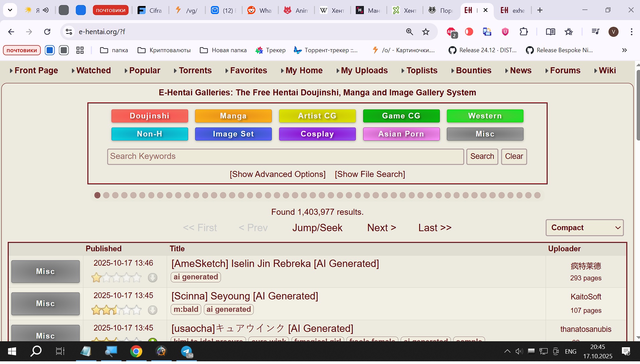The width and height of the screenshot is (640, 364).
Task: Switch to the /vg/ browser tab
Action: tap(187, 10)
